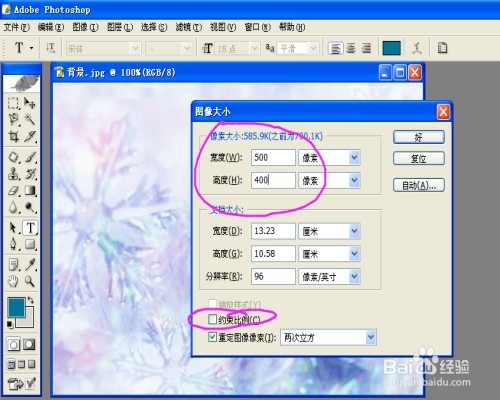This screenshot has width=500, height=400.
Task: Select the Slice tool
Action: (x=30, y=136)
